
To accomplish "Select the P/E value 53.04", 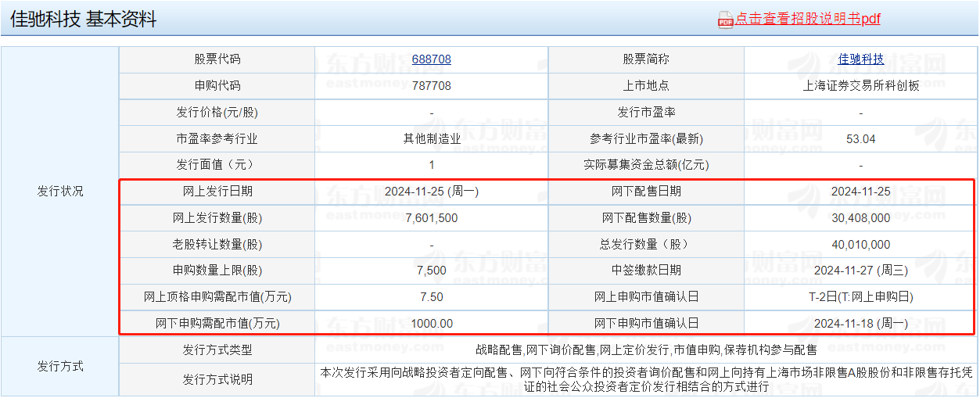I will tap(861, 139).
